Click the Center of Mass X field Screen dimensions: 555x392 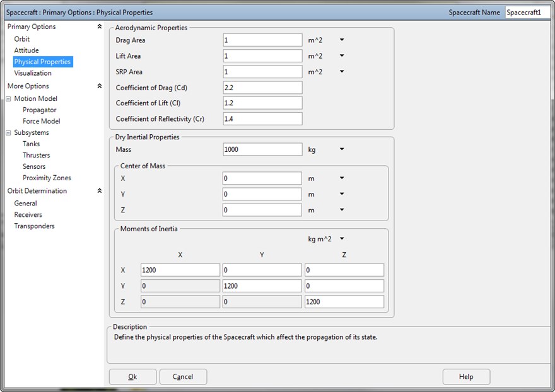pos(262,178)
